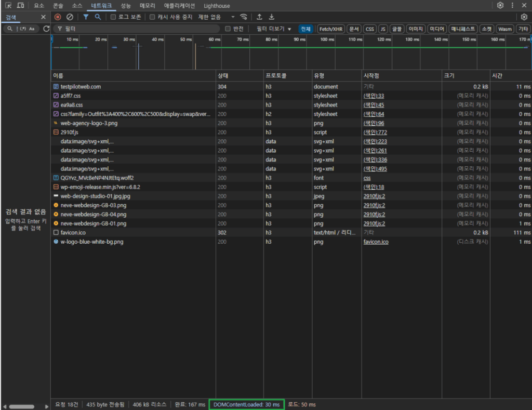This screenshot has height=410, width=532.
Task: Select the Fetch/XHR filter button
Action: [x=331, y=29]
